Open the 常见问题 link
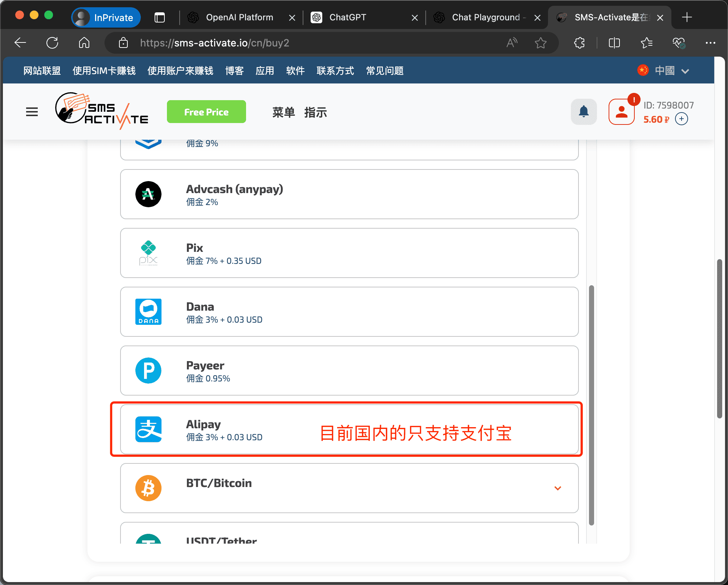The image size is (728, 585). coord(384,71)
